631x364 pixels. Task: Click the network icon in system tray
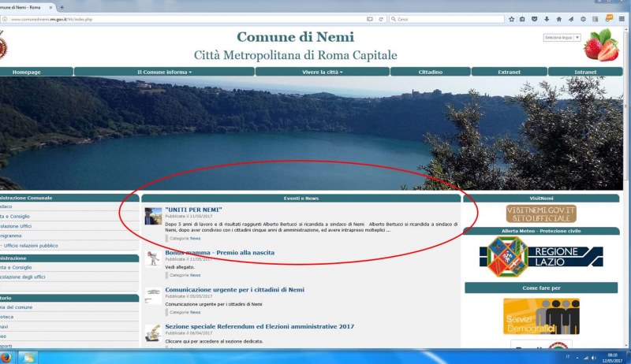coord(586,357)
